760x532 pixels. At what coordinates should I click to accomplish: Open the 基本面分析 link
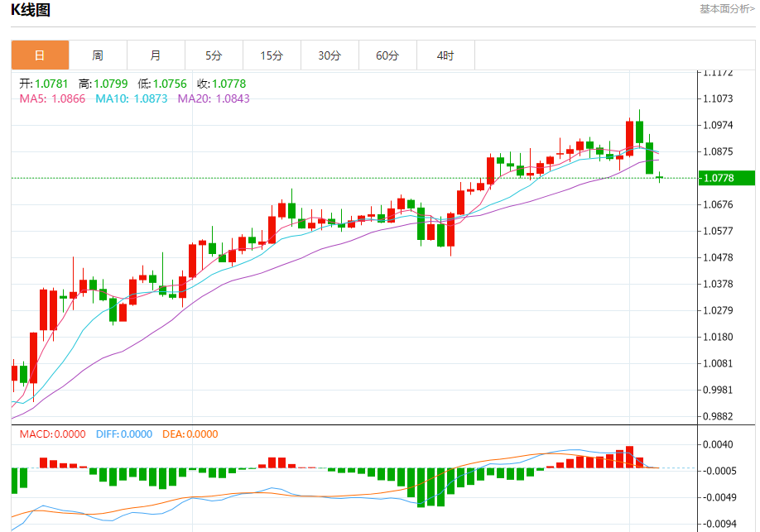tap(727, 9)
